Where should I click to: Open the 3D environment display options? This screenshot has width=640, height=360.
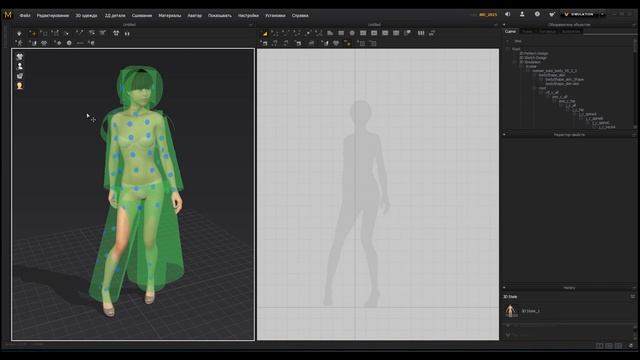tap(20, 76)
